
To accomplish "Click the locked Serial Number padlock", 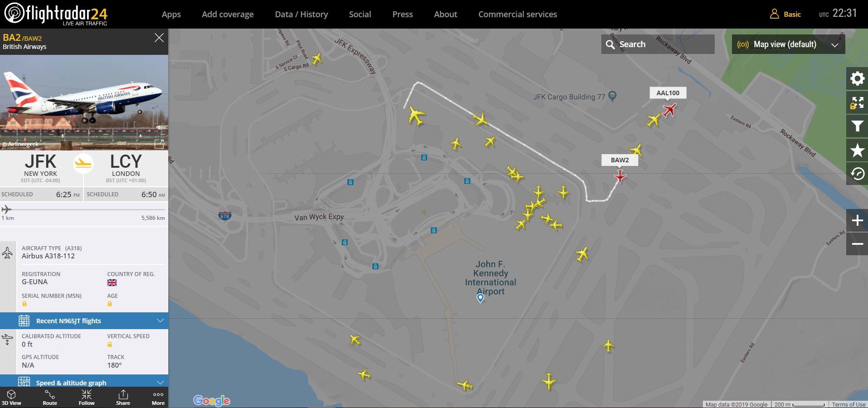I will tap(24, 304).
